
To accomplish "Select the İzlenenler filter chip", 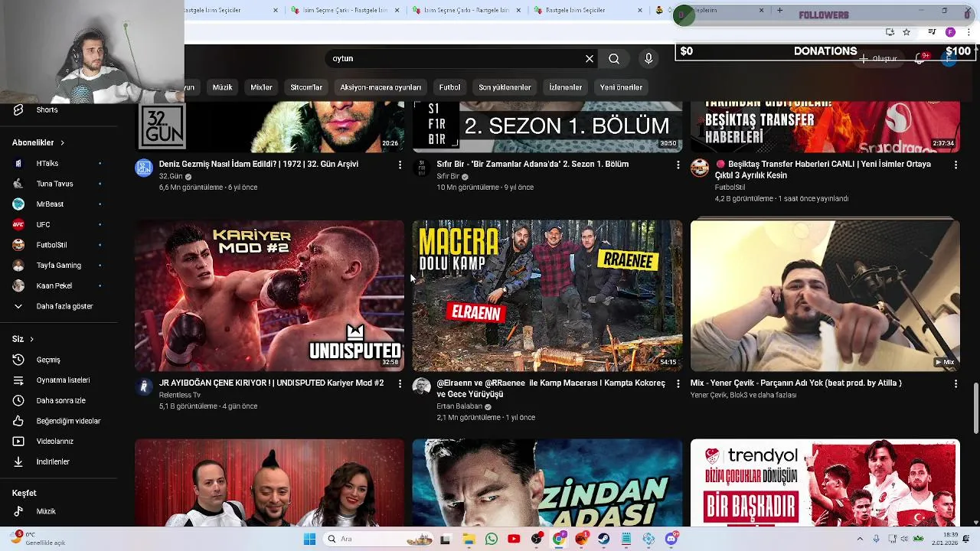I will [565, 87].
